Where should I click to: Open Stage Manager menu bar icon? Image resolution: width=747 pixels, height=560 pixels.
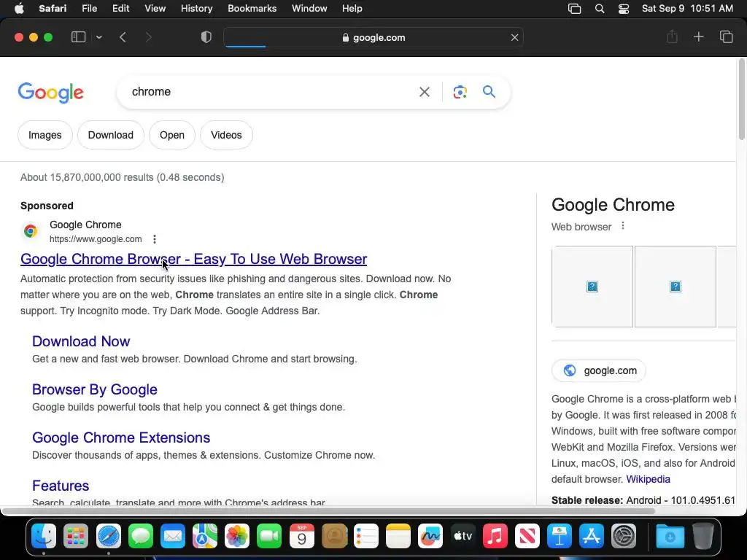tap(575, 9)
